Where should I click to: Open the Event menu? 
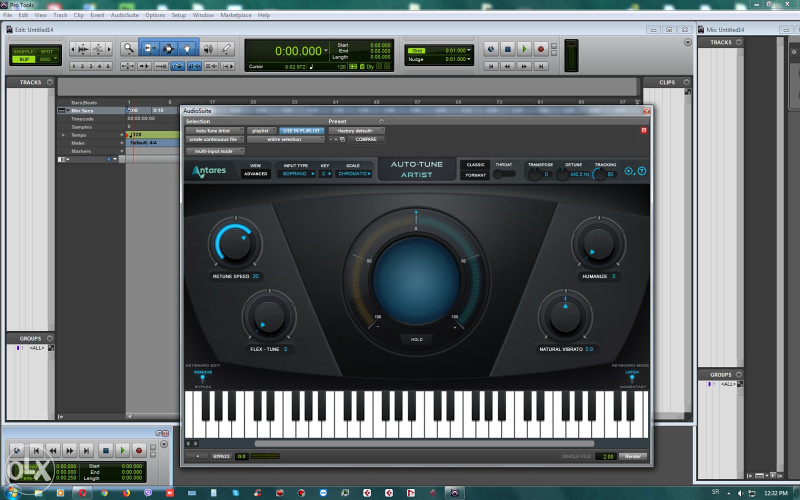(97, 15)
